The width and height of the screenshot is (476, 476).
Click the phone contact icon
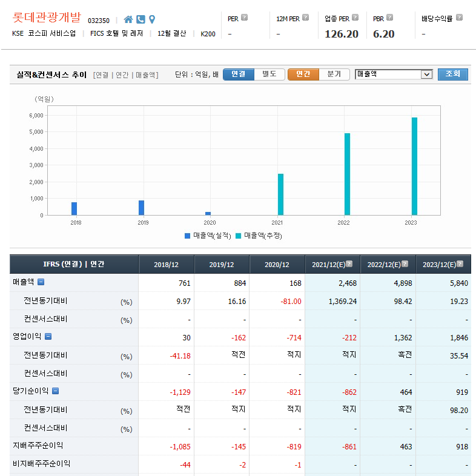[140, 19]
